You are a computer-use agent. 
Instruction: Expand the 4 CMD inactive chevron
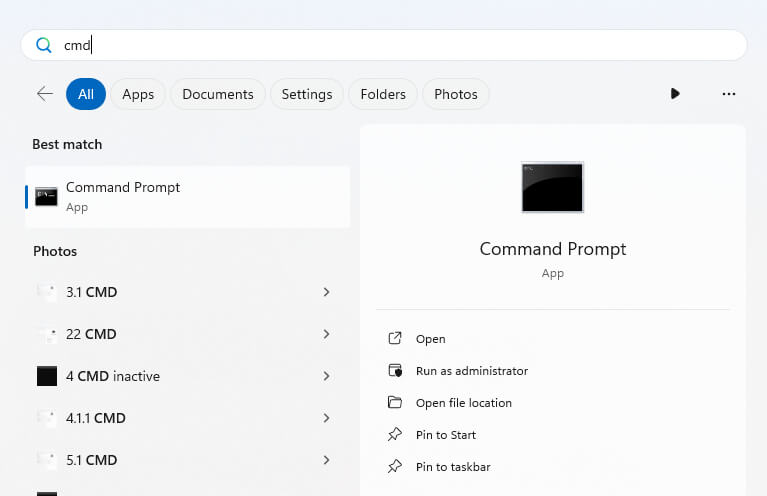tap(327, 376)
